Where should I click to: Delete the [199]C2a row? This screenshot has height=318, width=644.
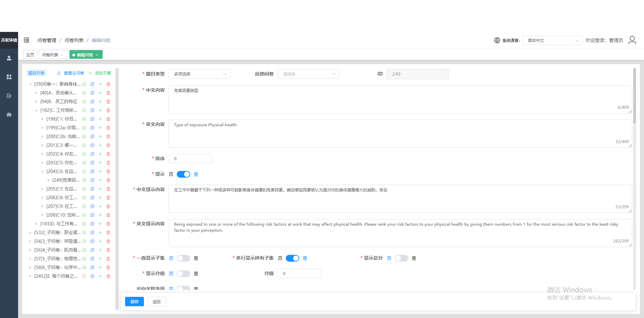[108, 128]
